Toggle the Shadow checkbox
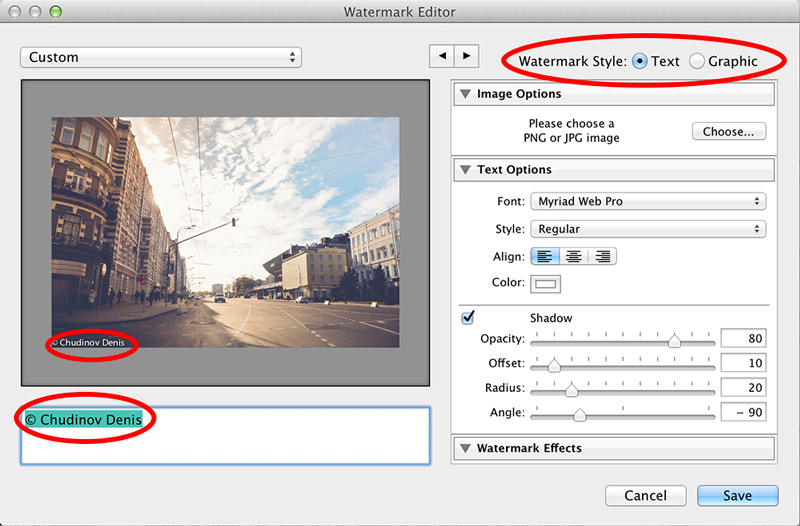Viewport: 800px width, 526px height. coord(467,317)
